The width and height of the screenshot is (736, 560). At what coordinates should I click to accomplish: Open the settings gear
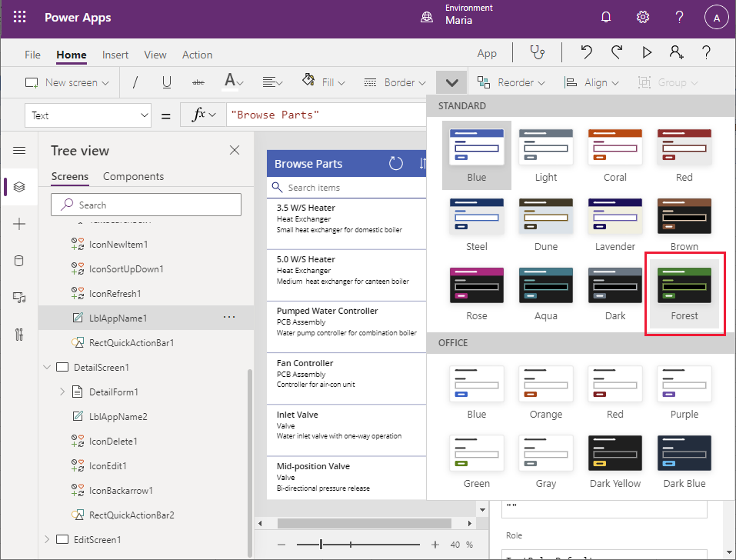point(643,18)
